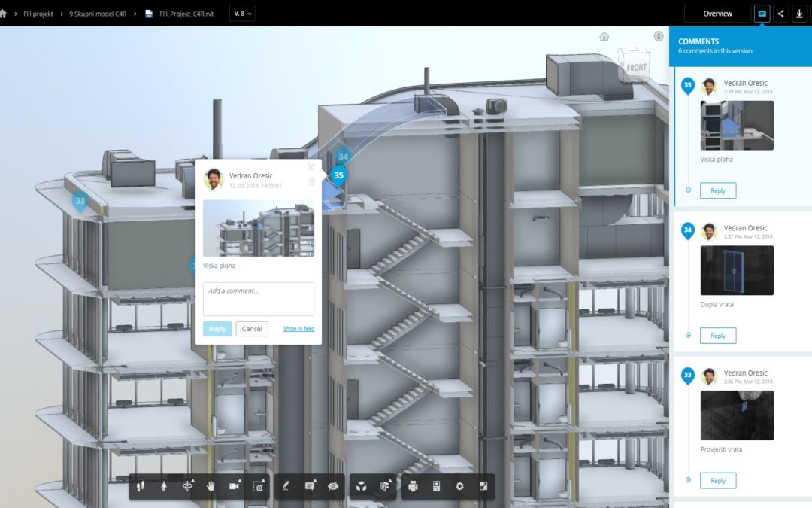The width and height of the screenshot is (812, 508).
Task: Toggle the comments panel icon
Action: click(762, 14)
